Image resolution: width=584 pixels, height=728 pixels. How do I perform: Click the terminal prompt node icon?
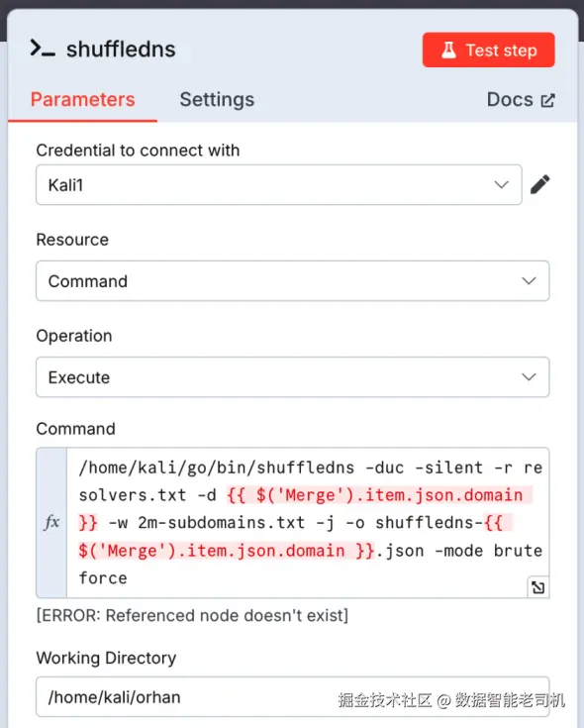[43, 49]
